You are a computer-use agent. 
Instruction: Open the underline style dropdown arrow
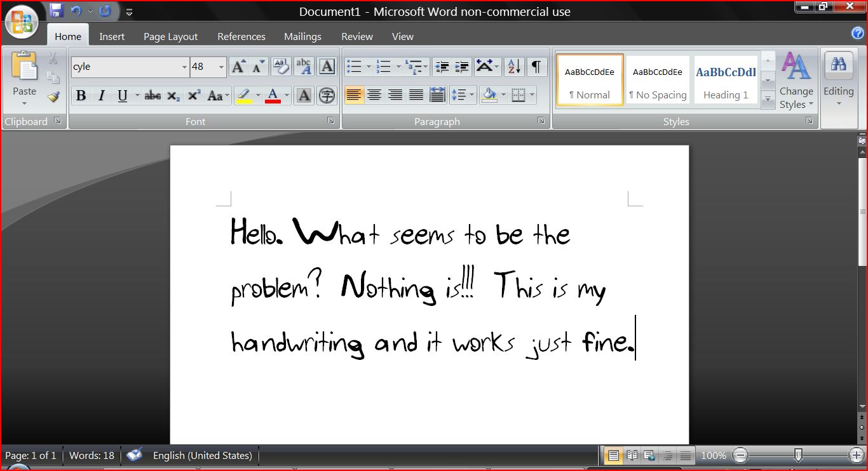(x=137, y=96)
